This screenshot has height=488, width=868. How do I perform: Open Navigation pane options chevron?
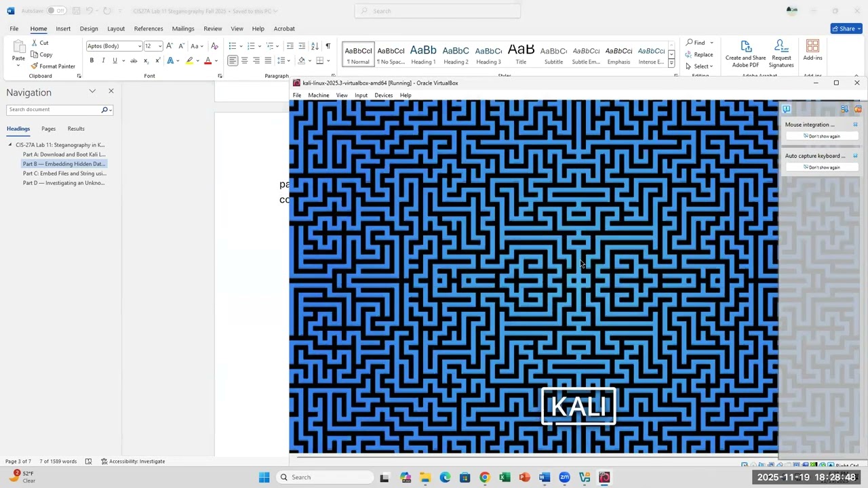pos(92,91)
